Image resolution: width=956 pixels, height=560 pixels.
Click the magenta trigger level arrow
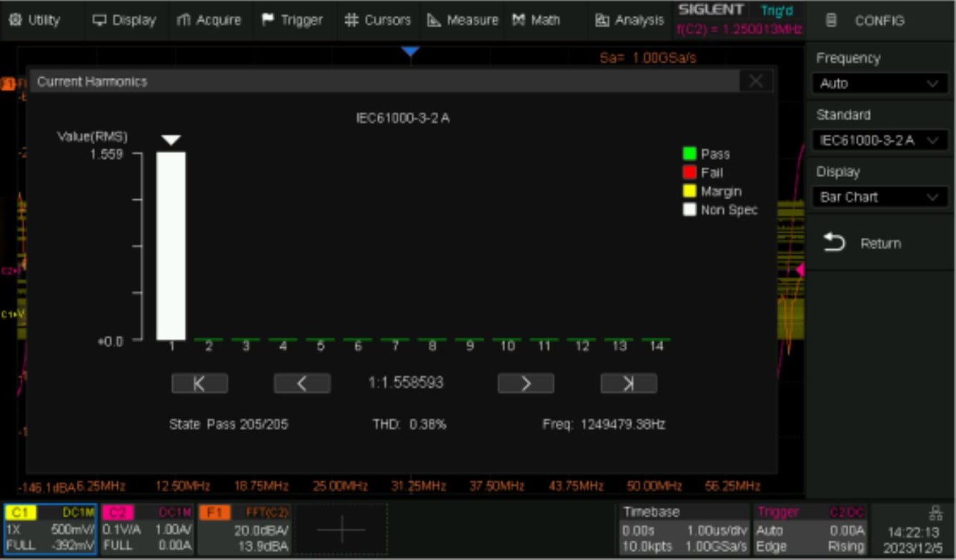[800, 270]
